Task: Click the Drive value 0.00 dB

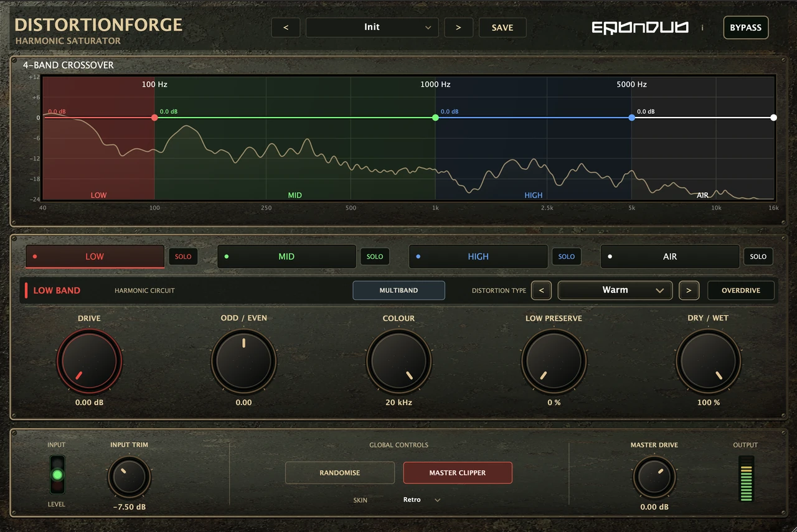Action: (x=89, y=403)
